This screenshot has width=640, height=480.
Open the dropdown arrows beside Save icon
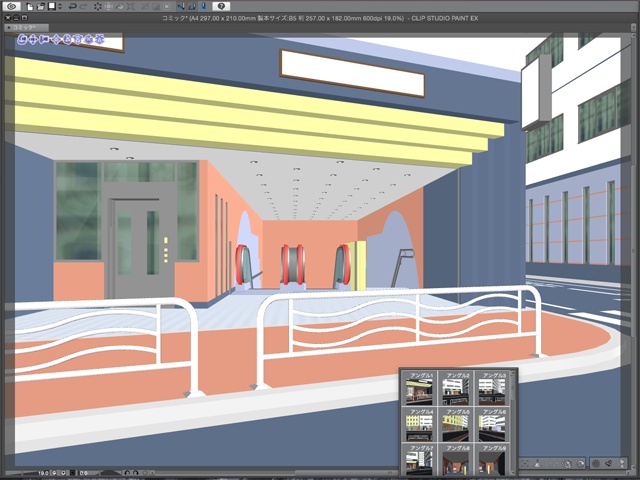pos(60,6)
